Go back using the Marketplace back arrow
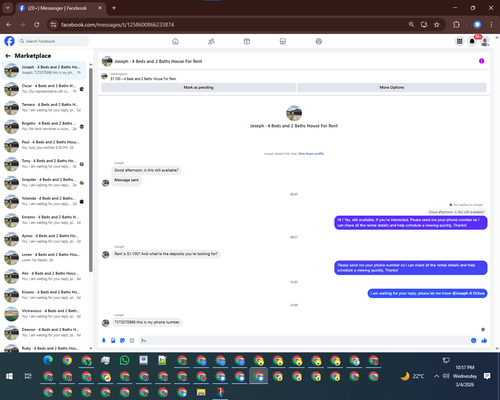 [x=8, y=56]
